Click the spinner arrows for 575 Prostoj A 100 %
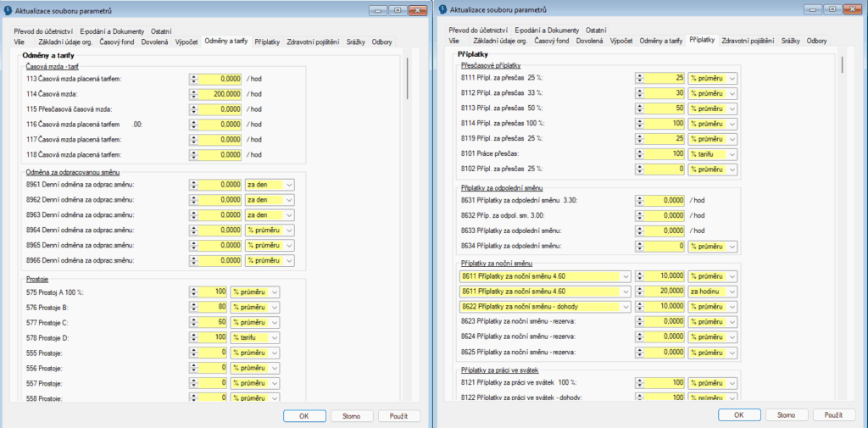Image resolution: width=868 pixels, height=428 pixels. pyautogui.click(x=193, y=292)
